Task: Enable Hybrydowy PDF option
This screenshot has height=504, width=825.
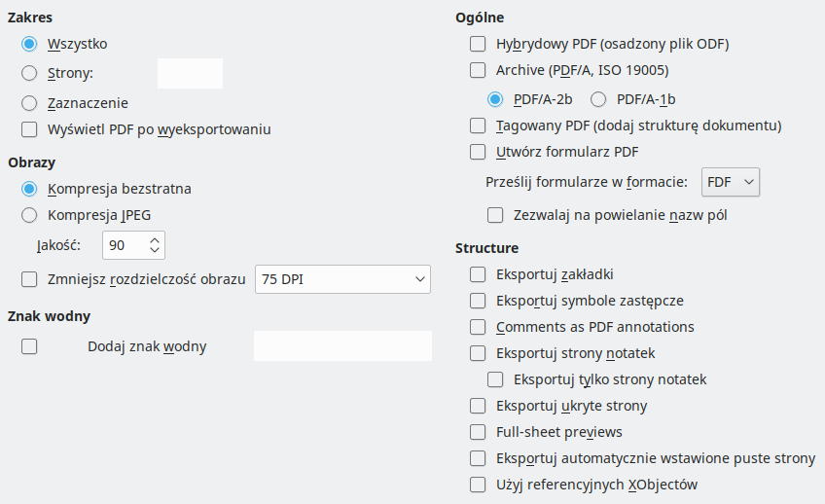Action: pyautogui.click(x=478, y=44)
